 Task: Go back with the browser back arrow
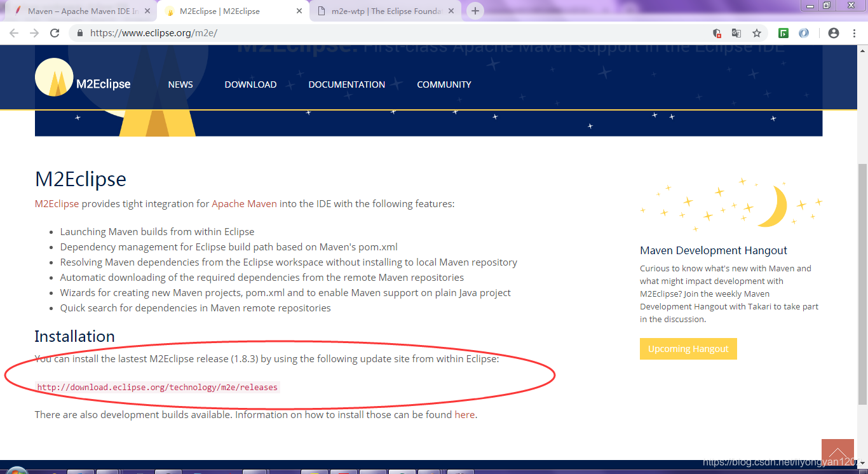14,33
